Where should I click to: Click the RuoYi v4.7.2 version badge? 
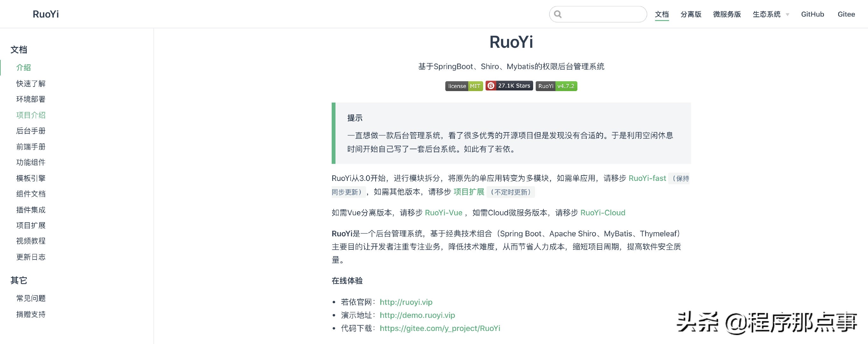556,86
